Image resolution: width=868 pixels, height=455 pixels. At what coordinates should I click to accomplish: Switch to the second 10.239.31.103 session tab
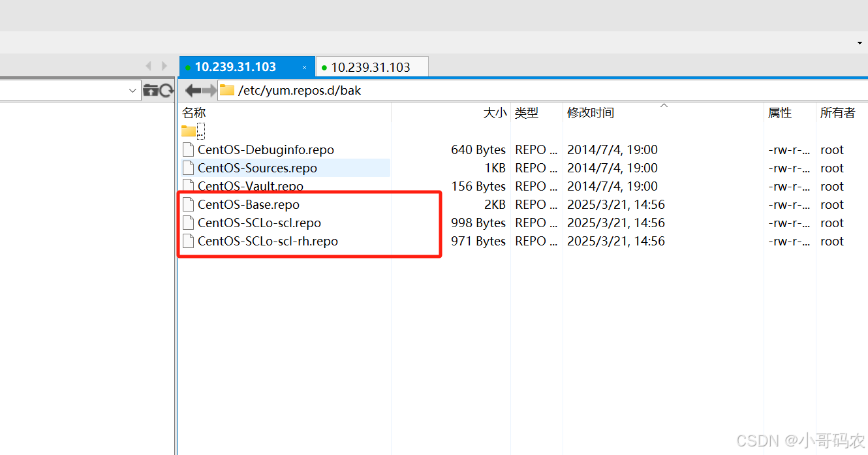coord(371,66)
